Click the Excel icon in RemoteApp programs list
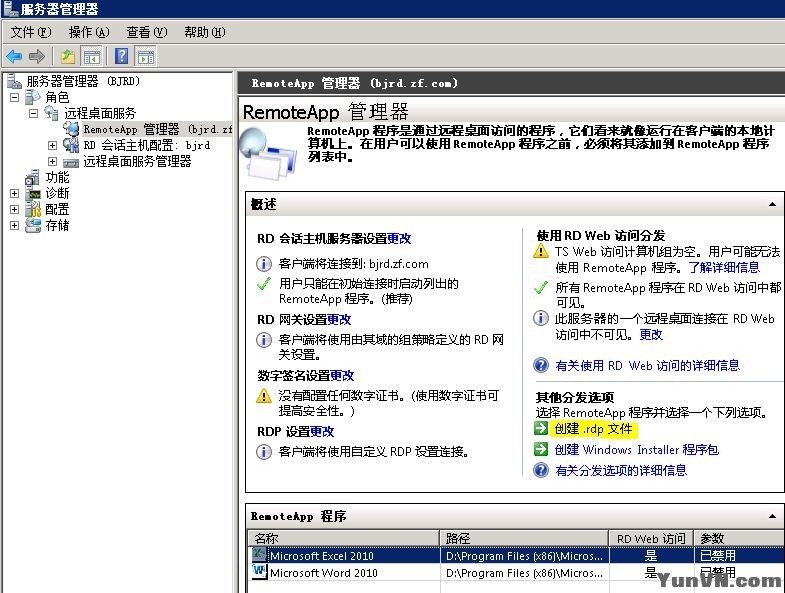The height and width of the screenshot is (593, 785). 259,554
